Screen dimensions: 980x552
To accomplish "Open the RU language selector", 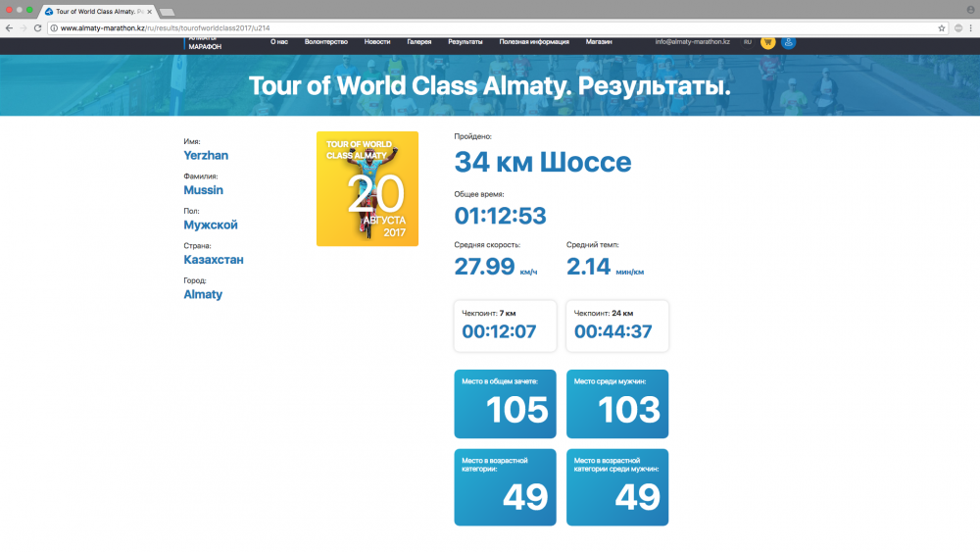I will click(748, 42).
